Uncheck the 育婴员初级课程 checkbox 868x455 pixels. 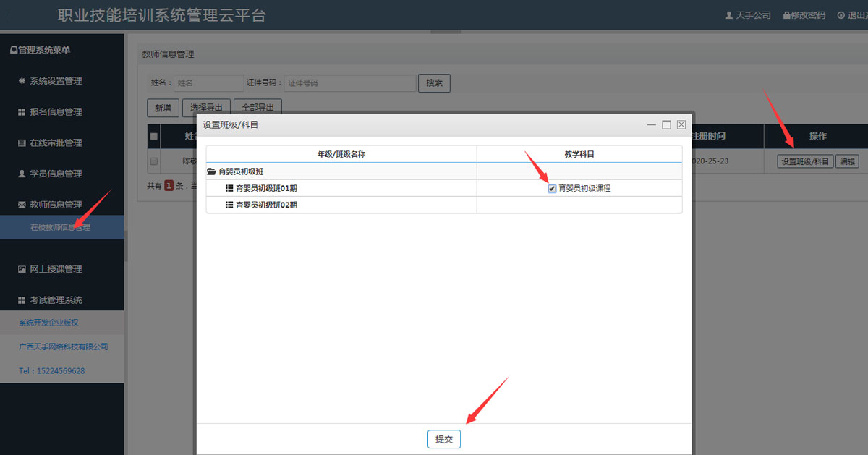tap(553, 189)
